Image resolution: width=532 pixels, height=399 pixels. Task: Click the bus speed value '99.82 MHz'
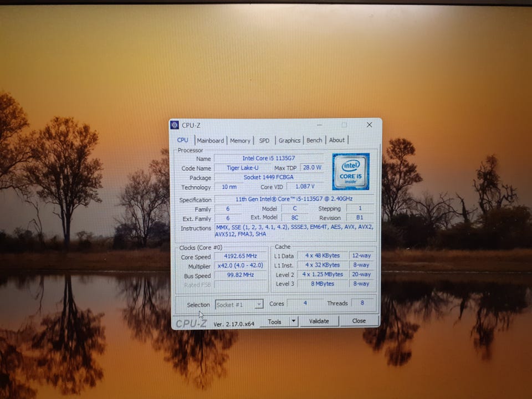(x=240, y=275)
